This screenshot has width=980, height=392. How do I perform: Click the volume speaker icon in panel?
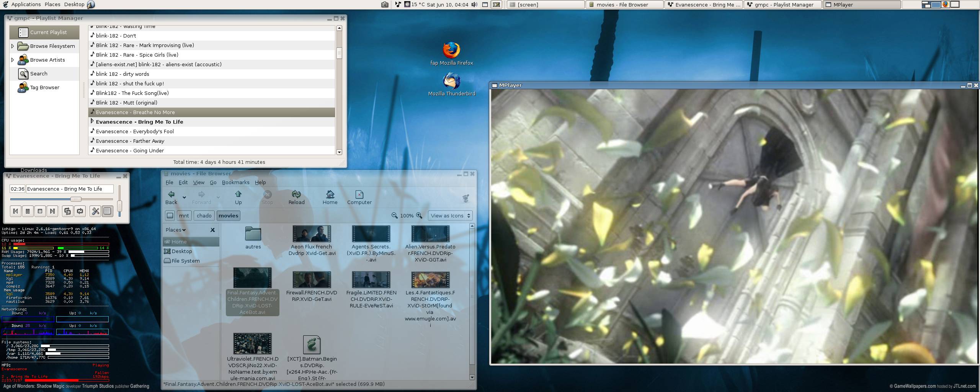pos(474,5)
